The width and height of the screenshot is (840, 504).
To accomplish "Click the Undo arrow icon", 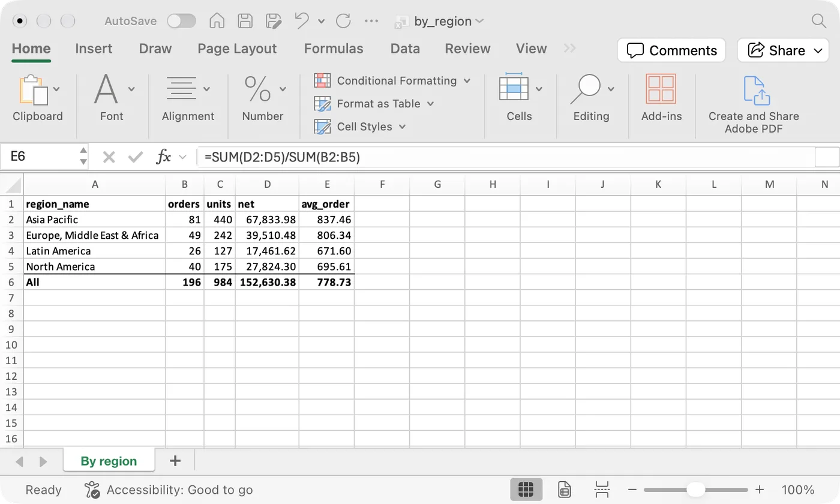I will (302, 21).
